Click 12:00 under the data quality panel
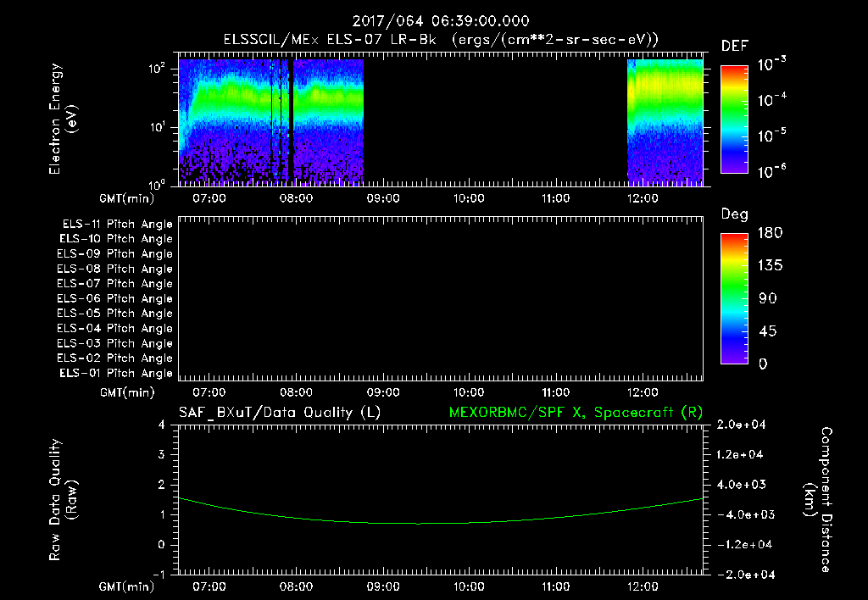The width and height of the screenshot is (868, 600). pyautogui.click(x=643, y=586)
